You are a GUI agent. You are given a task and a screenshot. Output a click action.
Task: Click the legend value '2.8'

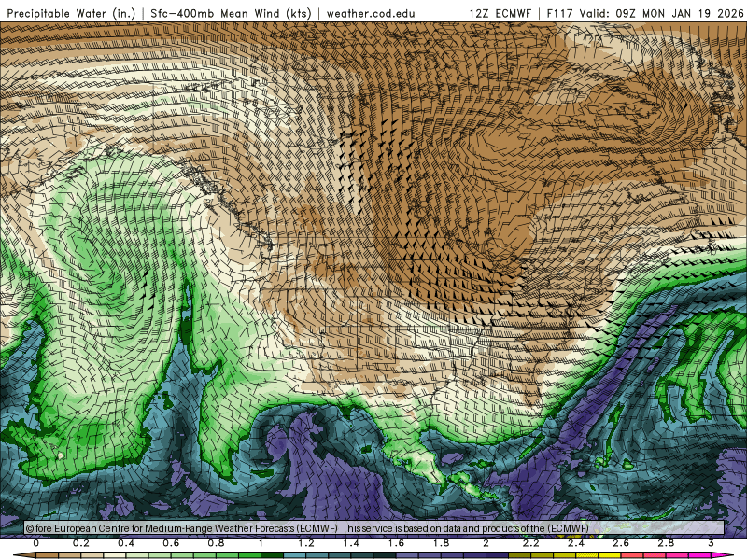[666, 543]
